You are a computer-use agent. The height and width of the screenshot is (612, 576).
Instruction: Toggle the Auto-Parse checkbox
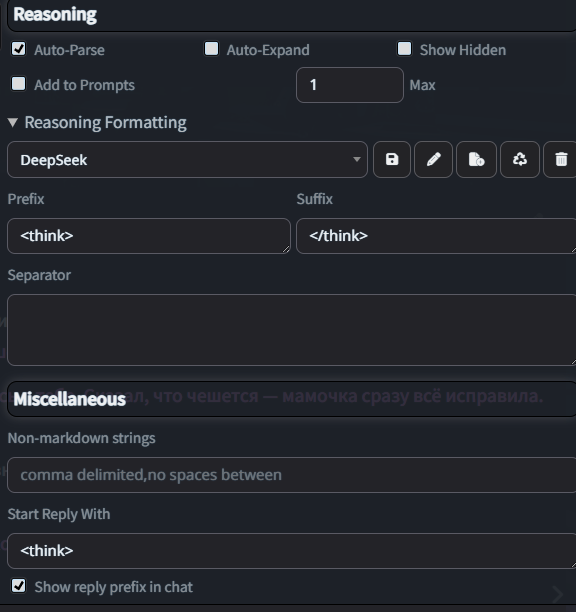pyautogui.click(x=19, y=49)
